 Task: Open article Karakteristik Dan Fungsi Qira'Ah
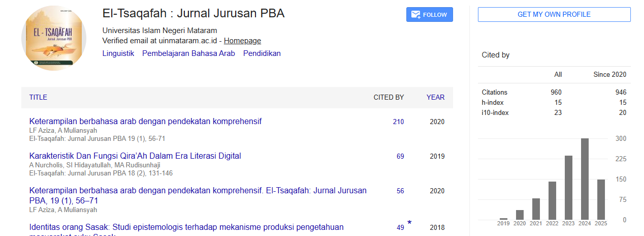(135, 156)
